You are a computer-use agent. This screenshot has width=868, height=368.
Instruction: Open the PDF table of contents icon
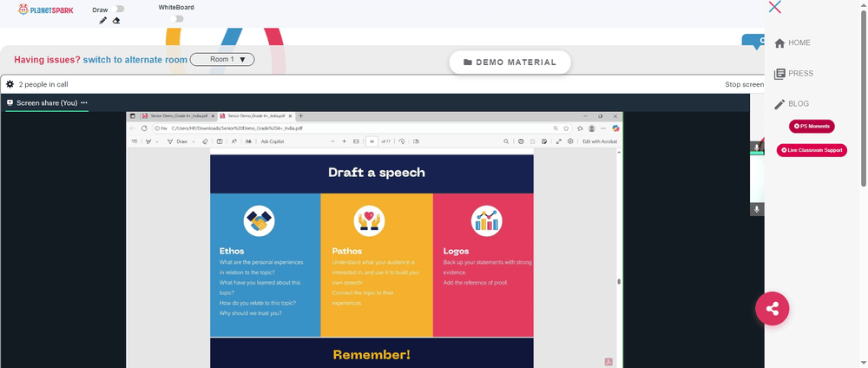coord(134,141)
